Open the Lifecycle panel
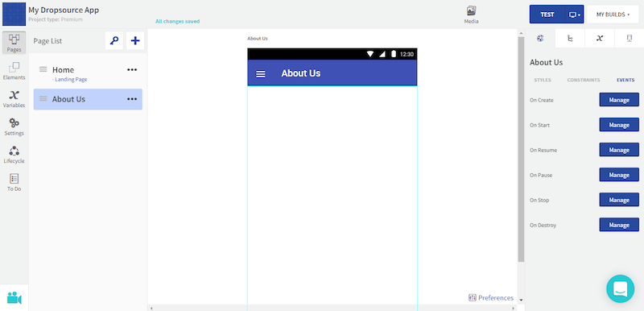Viewport: 644px width, 311px height. click(x=14, y=155)
